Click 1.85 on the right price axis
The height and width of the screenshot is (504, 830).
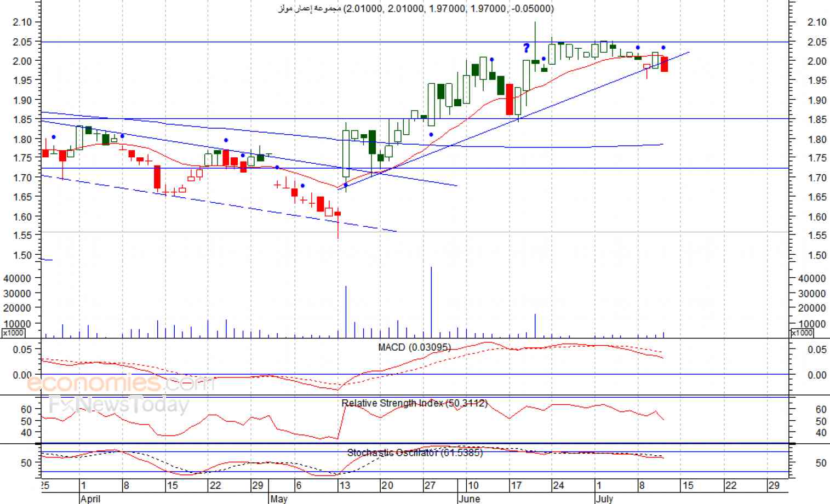[817, 120]
